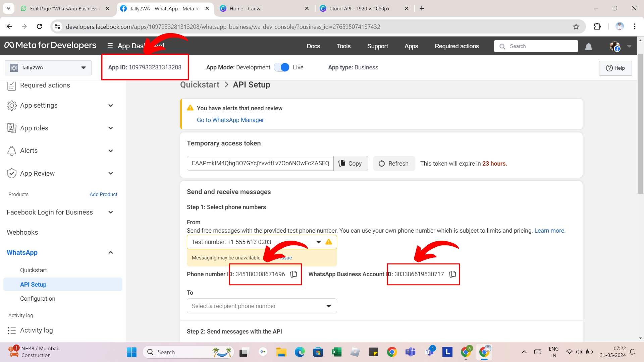Open Chrome three-dot menu

(x=635, y=26)
